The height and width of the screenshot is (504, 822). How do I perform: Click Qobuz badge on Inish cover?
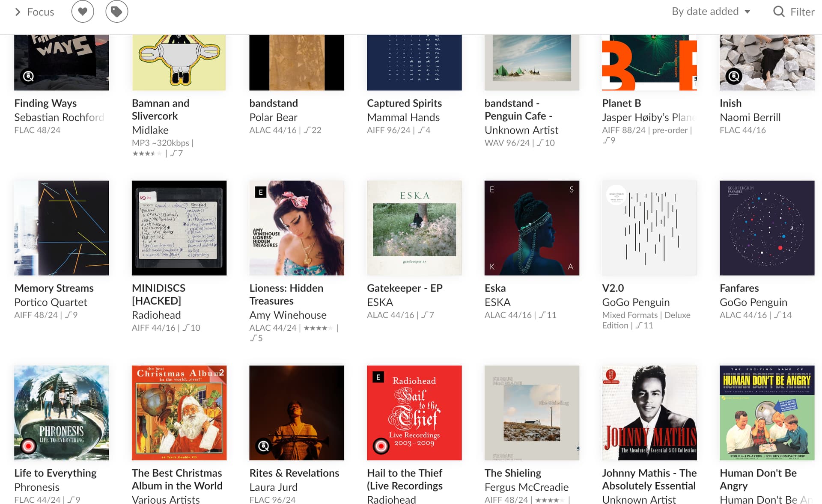(734, 77)
